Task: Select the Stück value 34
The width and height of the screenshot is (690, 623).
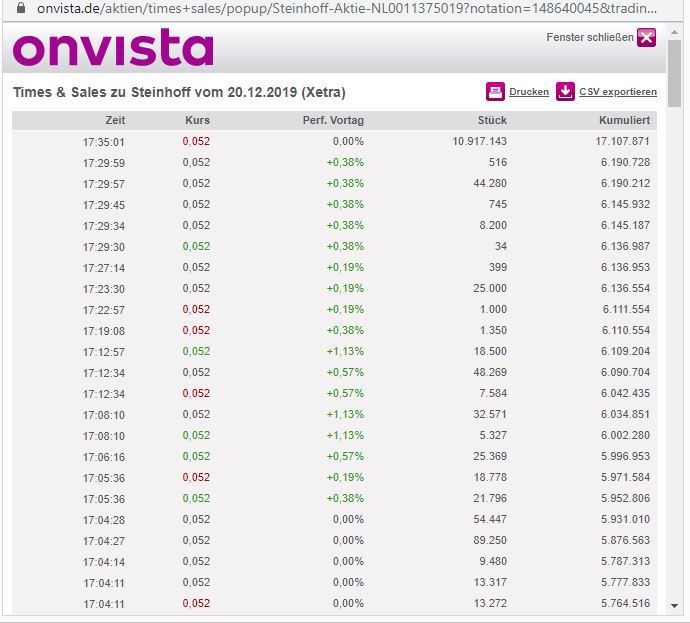Action: (x=501, y=246)
